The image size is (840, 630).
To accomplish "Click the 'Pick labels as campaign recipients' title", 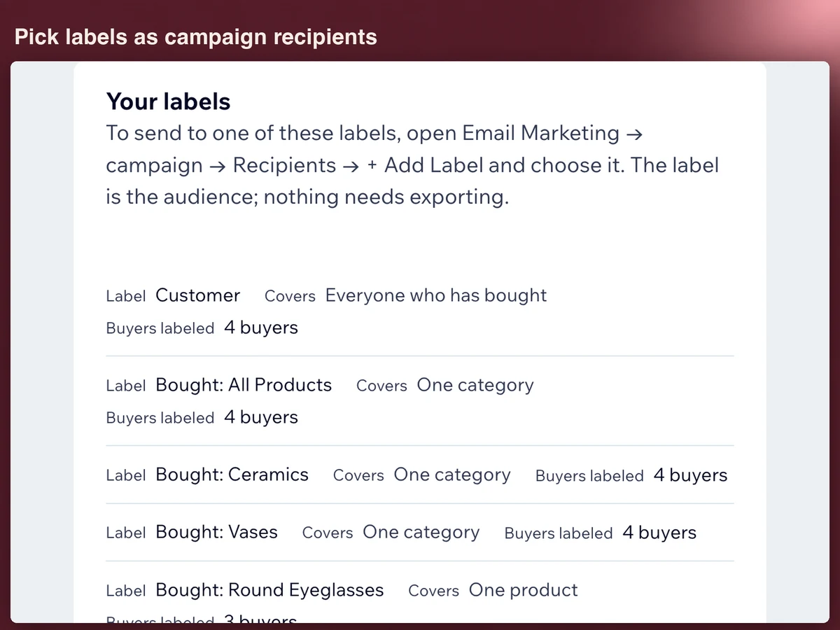I will [x=196, y=37].
